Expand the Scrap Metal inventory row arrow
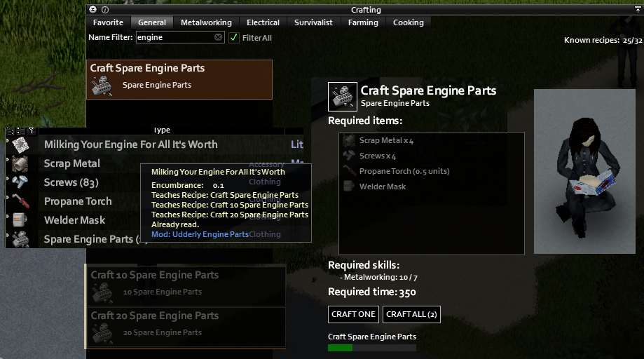This screenshot has width=644, height=359. pos(8,159)
